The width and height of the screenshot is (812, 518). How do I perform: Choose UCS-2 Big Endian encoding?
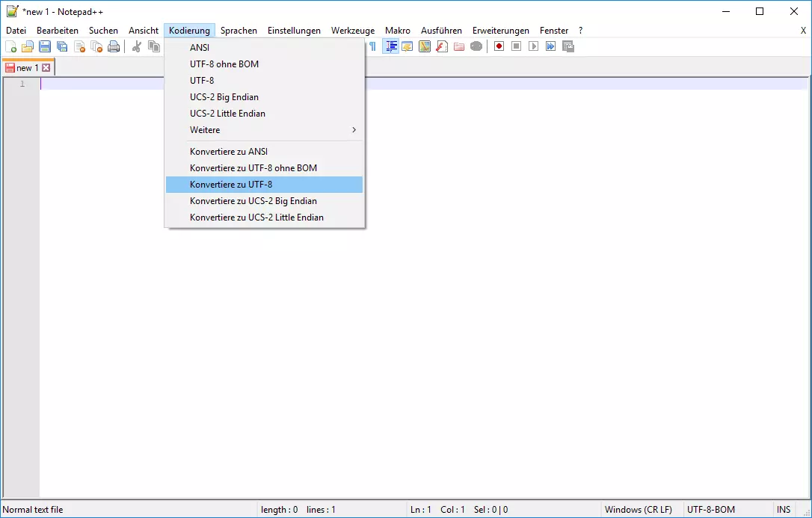[x=224, y=97]
